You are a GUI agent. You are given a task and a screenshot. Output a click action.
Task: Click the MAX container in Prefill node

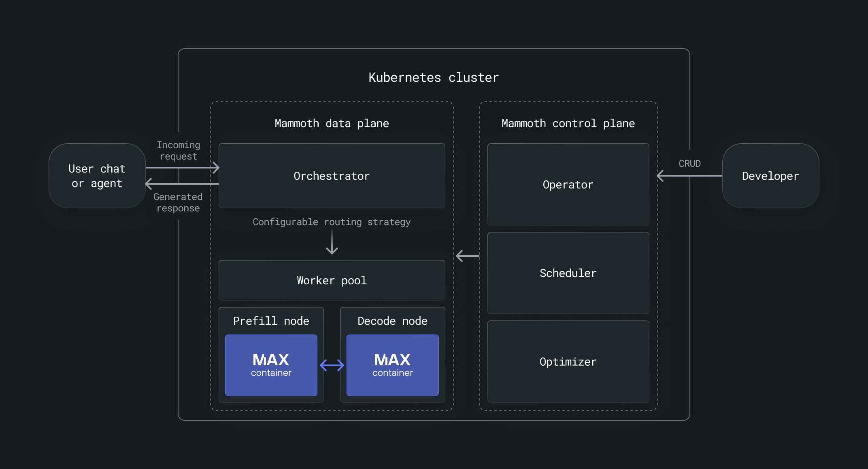click(271, 365)
